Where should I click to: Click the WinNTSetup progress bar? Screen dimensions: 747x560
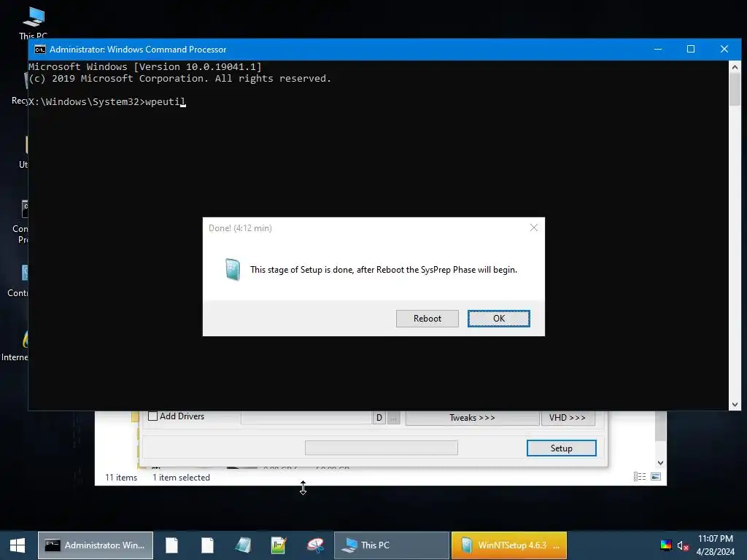click(x=381, y=448)
